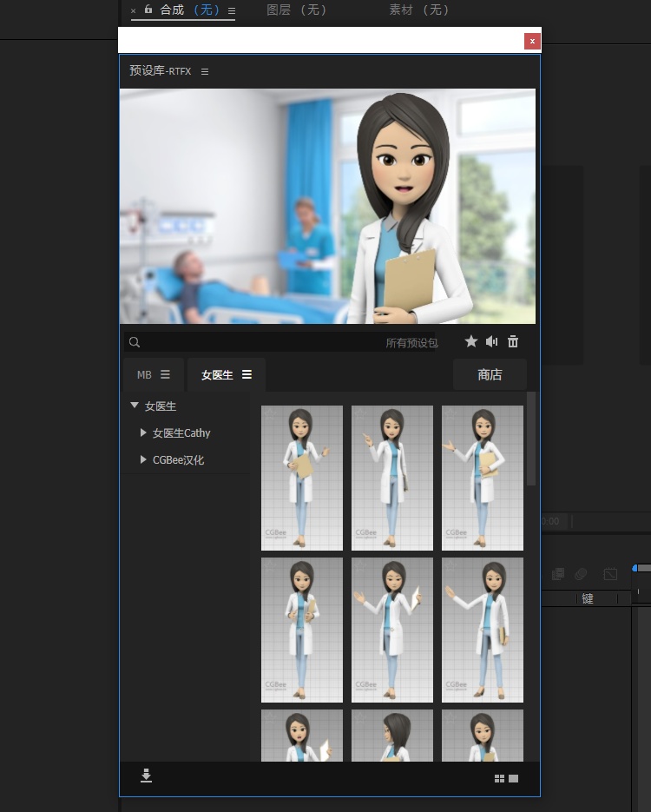The height and width of the screenshot is (812, 651).
Task: Open the 预设库-RTFX panel menu icon
Action: click(205, 71)
